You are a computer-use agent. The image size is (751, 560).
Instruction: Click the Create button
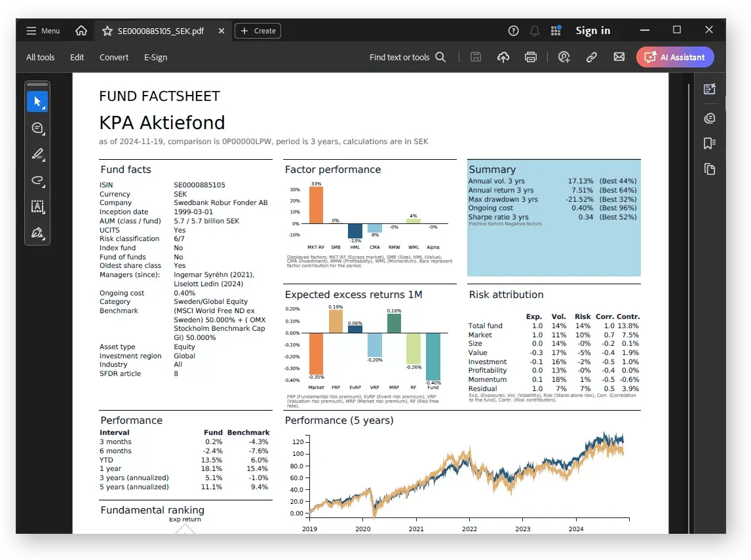point(258,31)
